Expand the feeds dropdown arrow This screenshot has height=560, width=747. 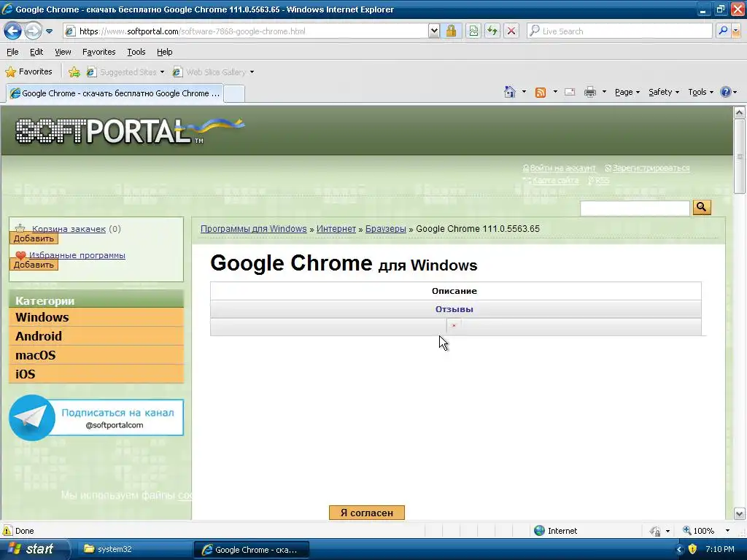[x=555, y=92]
